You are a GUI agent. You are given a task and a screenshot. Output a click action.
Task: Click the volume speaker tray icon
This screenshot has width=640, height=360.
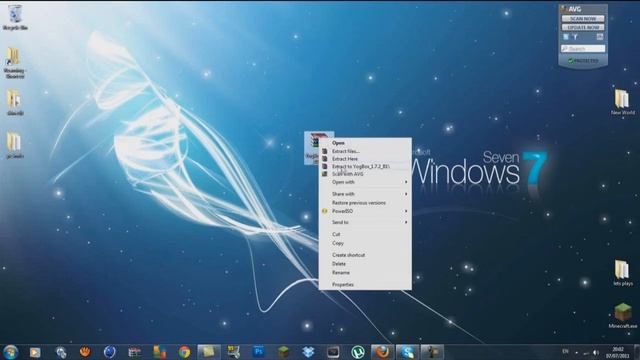596,352
